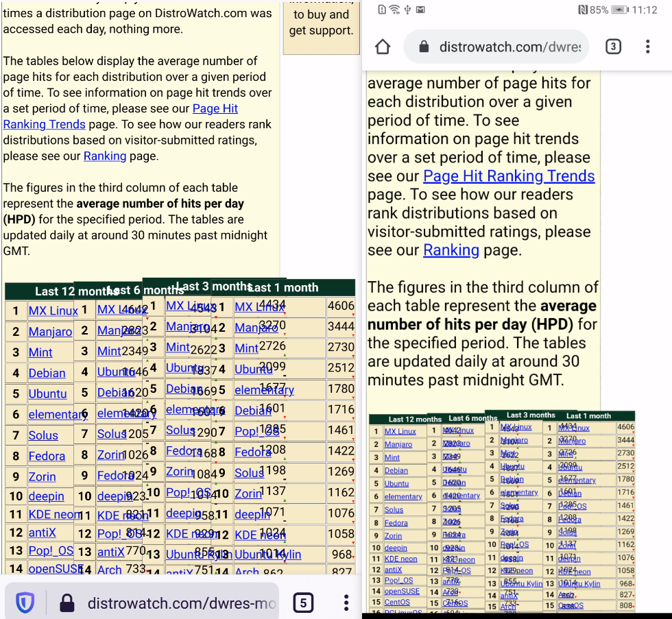Open the Firefox three-dot menu
672x619 pixels.
[346, 602]
